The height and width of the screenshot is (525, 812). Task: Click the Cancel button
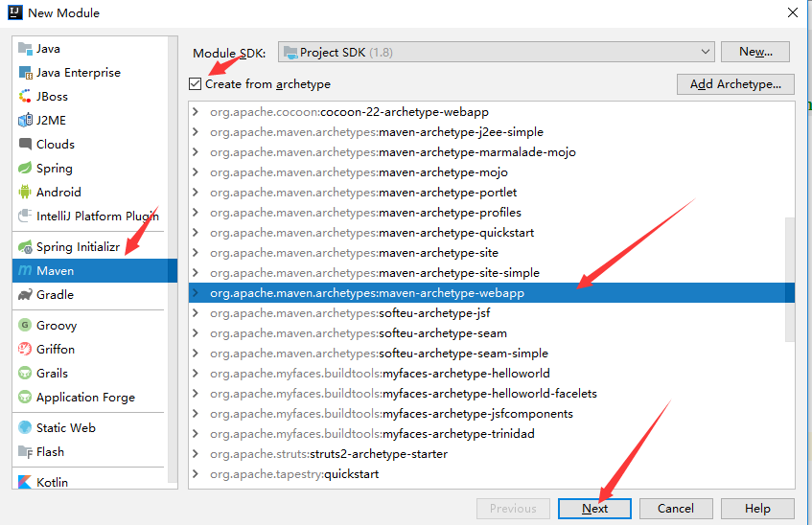676,509
